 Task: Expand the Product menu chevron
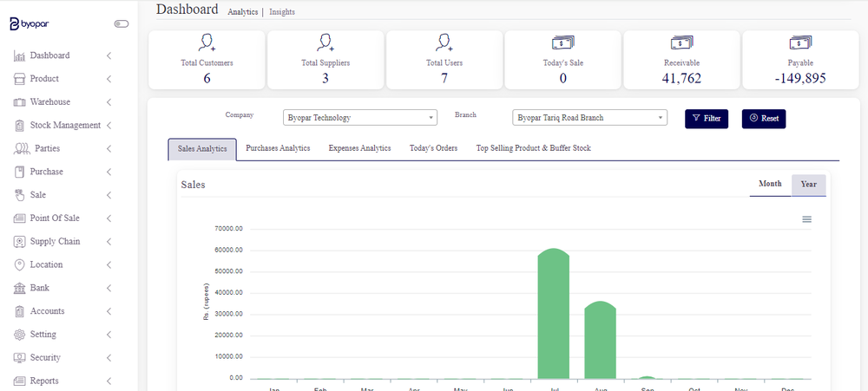pos(109,79)
